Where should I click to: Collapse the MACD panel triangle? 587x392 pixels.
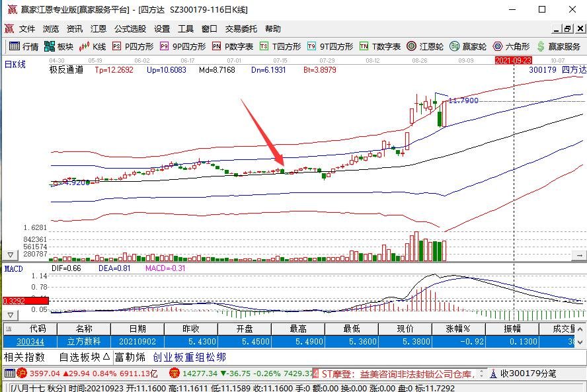point(10,315)
